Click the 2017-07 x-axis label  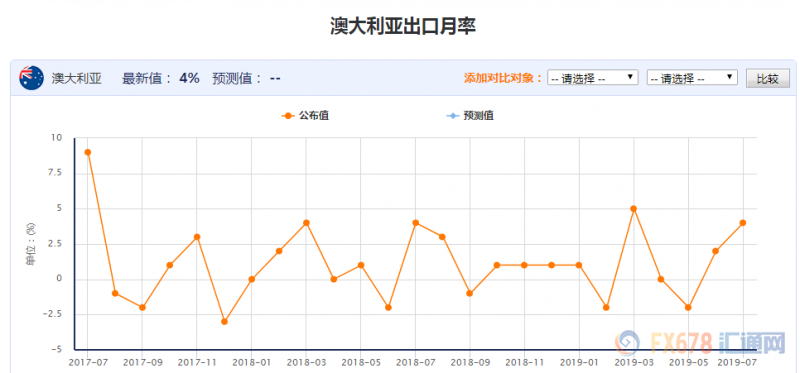(88, 362)
